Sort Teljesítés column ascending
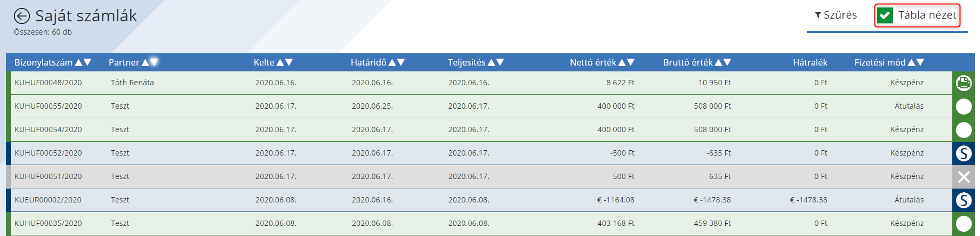The width and height of the screenshot is (980, 236). pos(492,62)
